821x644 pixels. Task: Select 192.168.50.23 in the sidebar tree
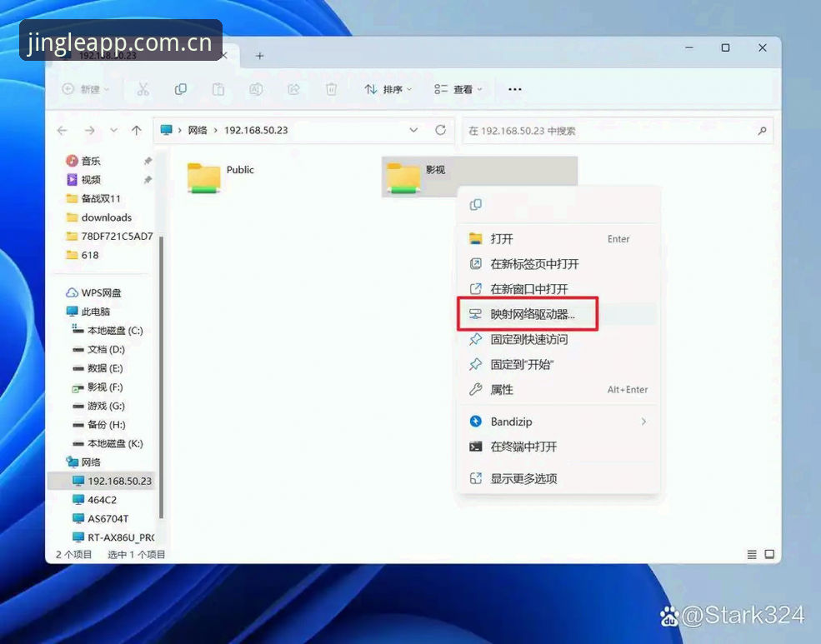[x=102, y=481]
